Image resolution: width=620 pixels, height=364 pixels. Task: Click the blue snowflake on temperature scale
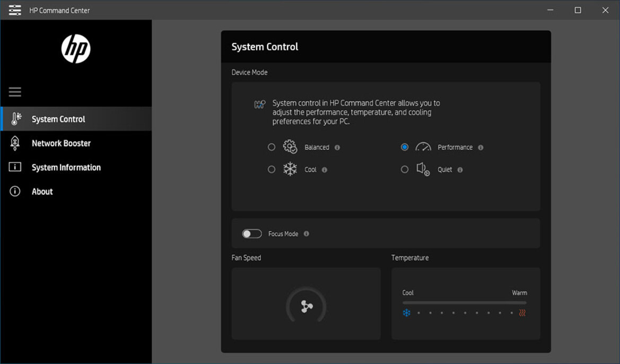pyautogui.click(x=406, y=313)
